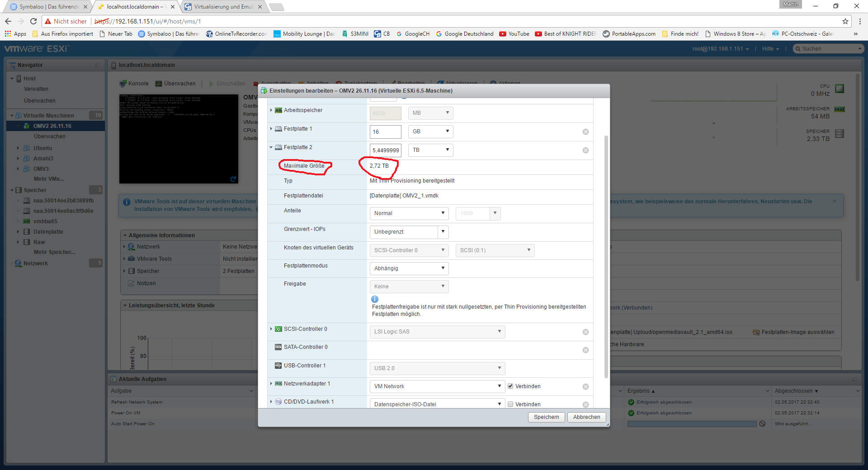Select the Datenplatte datastore
This screenshot has width=868, height=470.
48,232
